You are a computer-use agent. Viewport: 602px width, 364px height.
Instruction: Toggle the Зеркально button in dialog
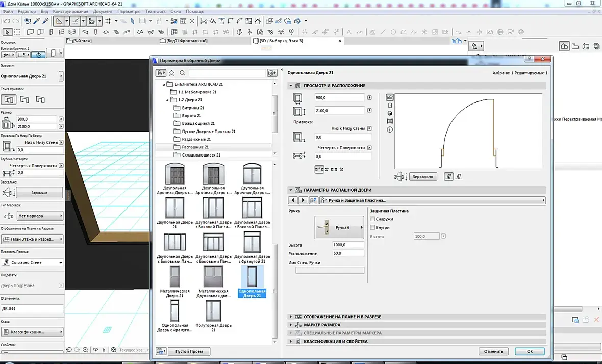[422, 177]
